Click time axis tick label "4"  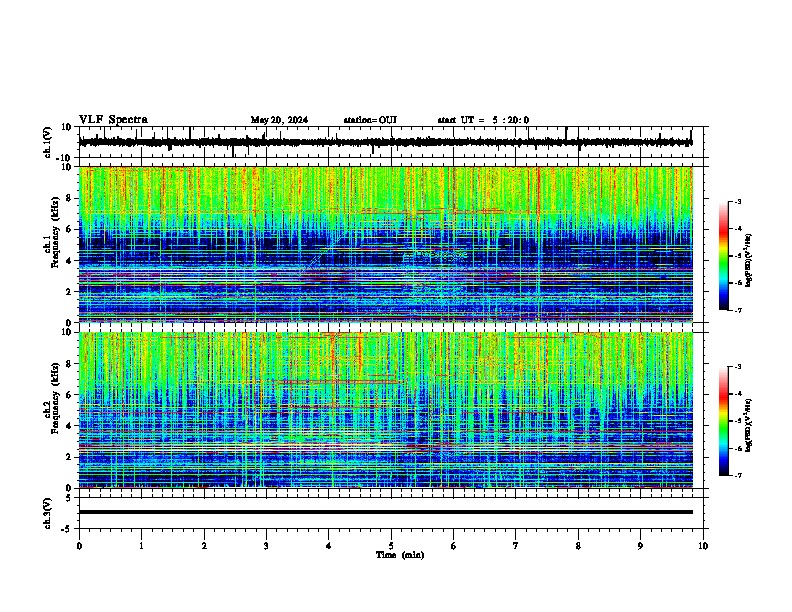point(329,546)
